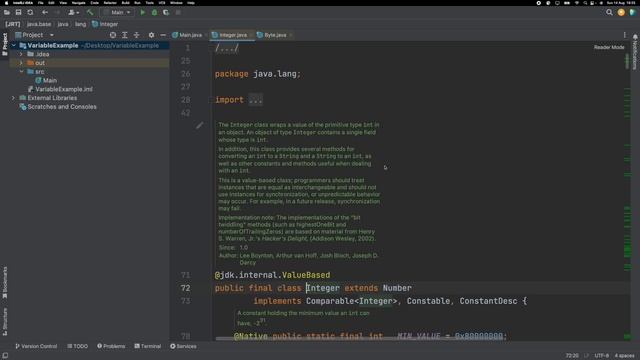Close the Byte.java tab
The height and width of the screenshot is (360, 640).
291,35
